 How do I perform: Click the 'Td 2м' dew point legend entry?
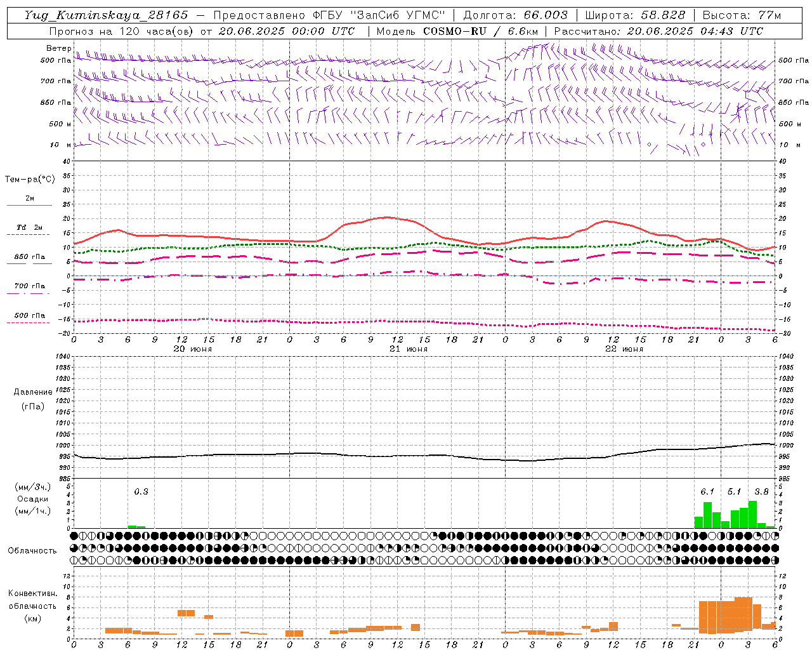[x=29, y=227]
